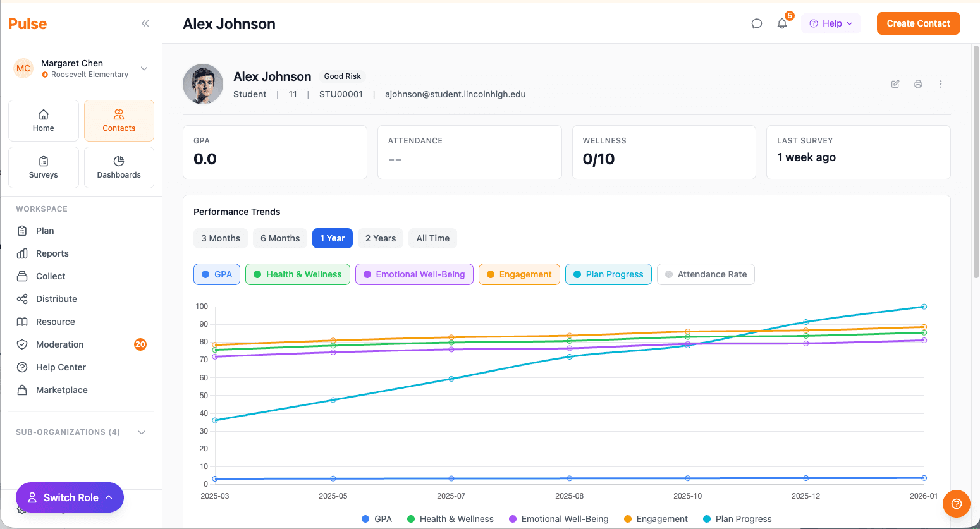Open notifications via the bell icon

782,23
